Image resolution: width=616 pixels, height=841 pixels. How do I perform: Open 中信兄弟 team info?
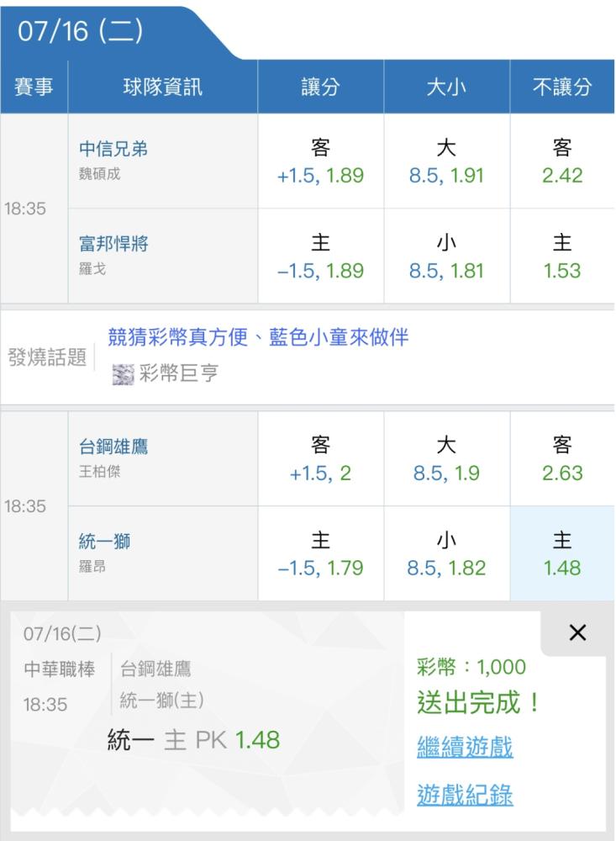113,149
